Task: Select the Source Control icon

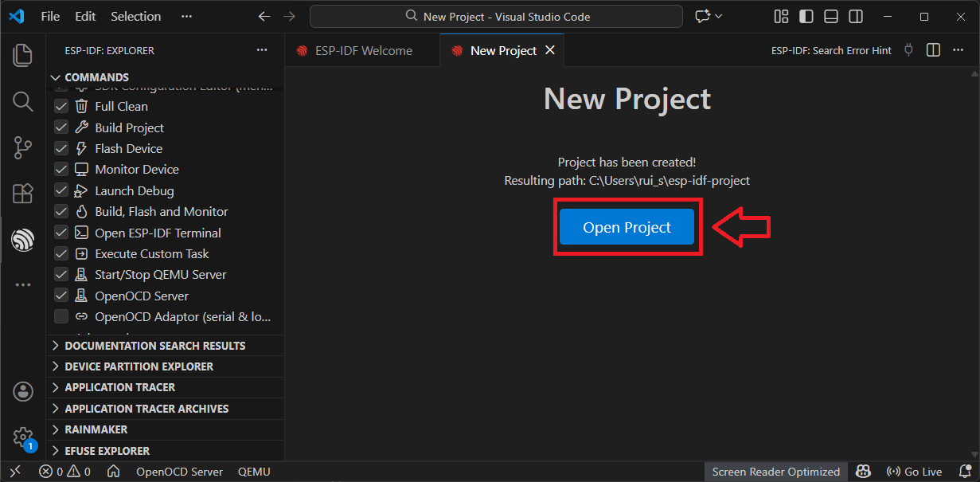Action: coord(22,147)
